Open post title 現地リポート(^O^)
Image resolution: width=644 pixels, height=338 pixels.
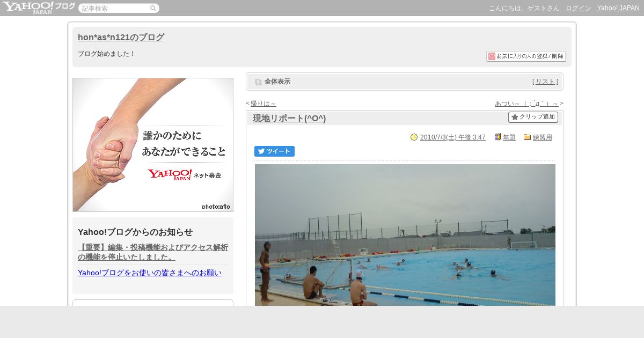click(289, 118)
